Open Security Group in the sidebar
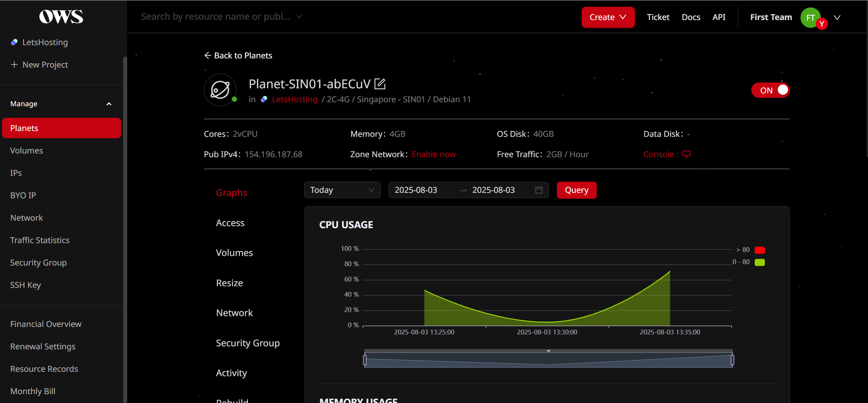 (38, 262)
